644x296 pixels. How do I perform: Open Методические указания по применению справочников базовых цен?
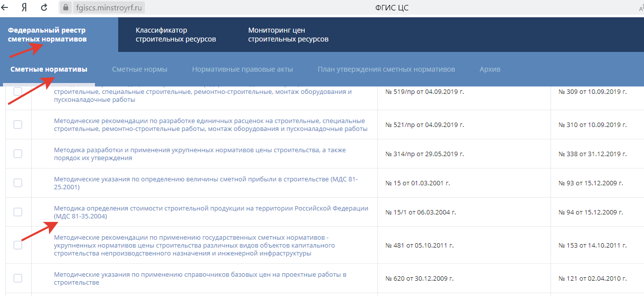click(x=200, y=278)
